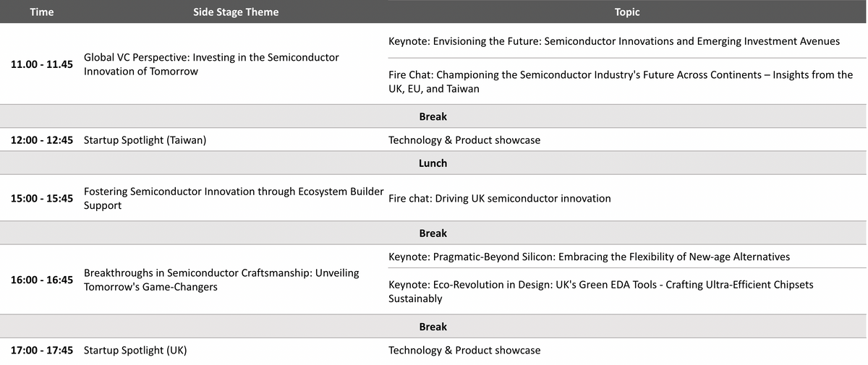Screen dimensions: 868x365
Task: Select the Fire Chat Championing Semiconductor topic
Action: pyautogui.click(x=620, y=82)
